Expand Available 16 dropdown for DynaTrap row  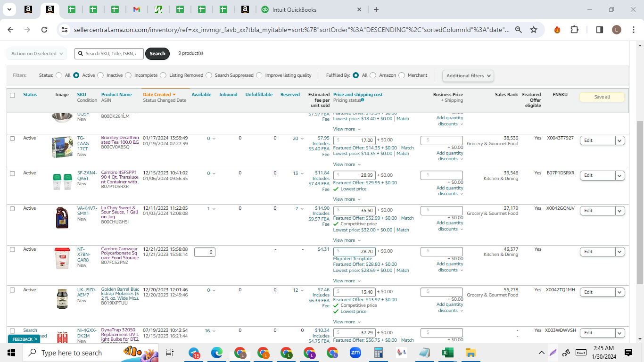(210, 331)
